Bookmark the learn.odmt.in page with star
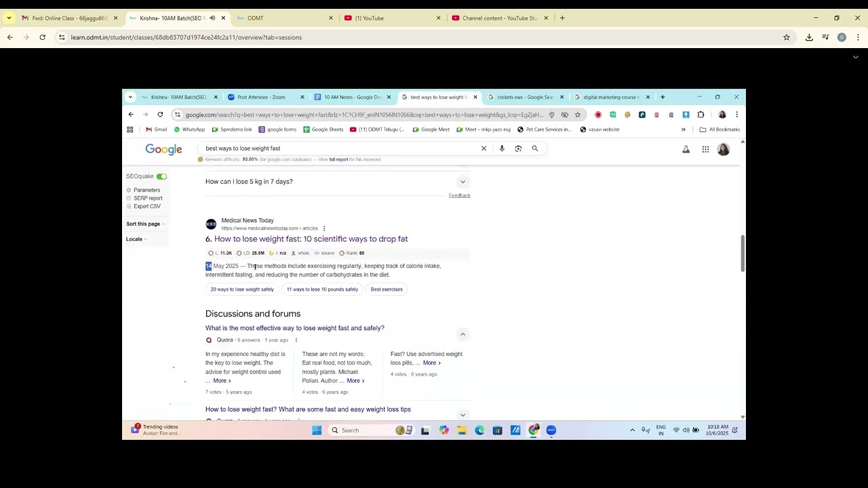This screenshot has height=488, width=868. click(x=787, y=37)
